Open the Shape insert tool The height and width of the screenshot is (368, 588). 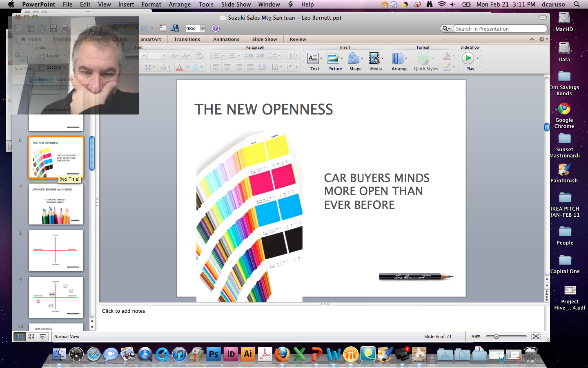pyautogui.click(x=354, y=59)
